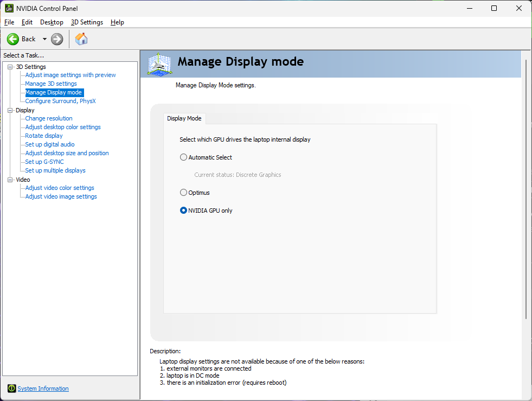Open Set up multiple displays

pyautogui.click(x=55, y=170)
